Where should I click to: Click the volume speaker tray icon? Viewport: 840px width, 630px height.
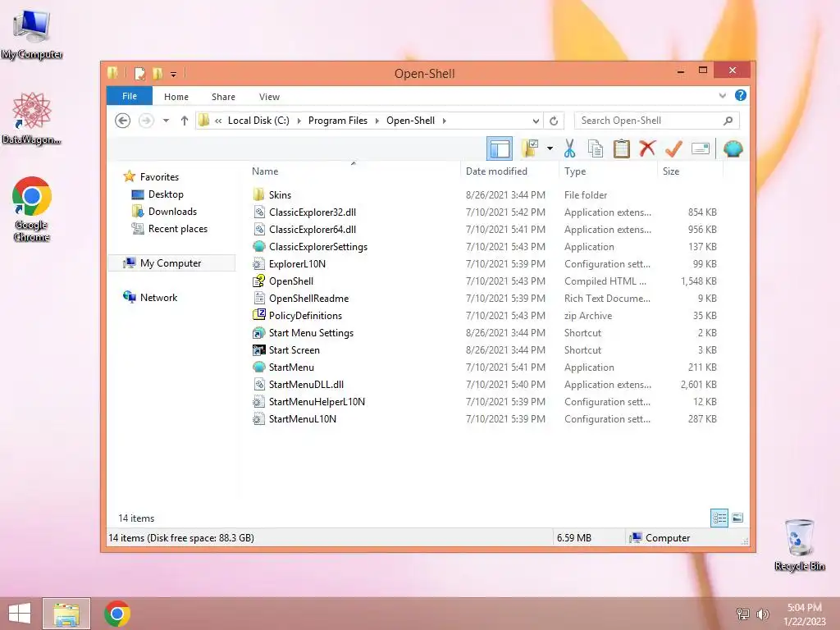(x=762, y=614)
